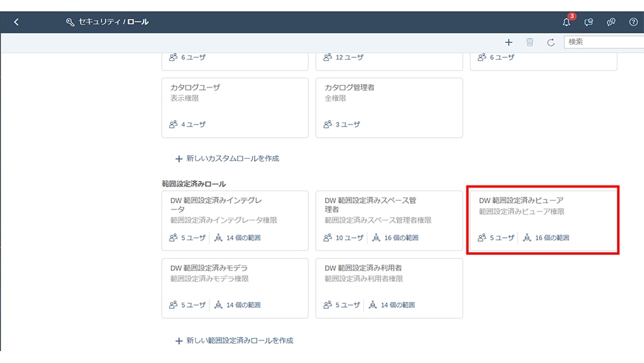The image size is (644, 363).
Task: Open the feedback chat icon
Action: click(x=589, y=22)
